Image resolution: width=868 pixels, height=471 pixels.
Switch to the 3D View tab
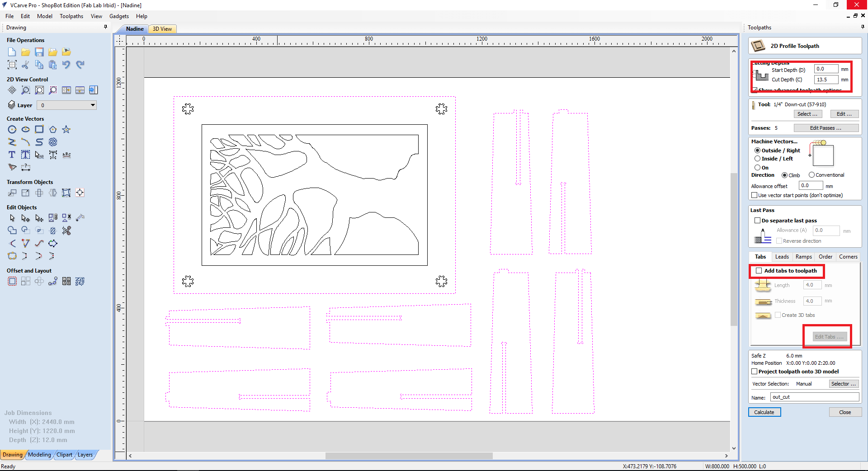click(162, 29)
